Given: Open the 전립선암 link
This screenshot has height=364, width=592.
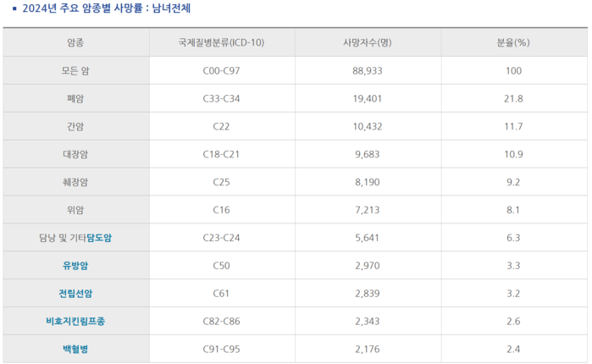Looking at the screenshot, I should pyautogui.click(x=75, y=294).
